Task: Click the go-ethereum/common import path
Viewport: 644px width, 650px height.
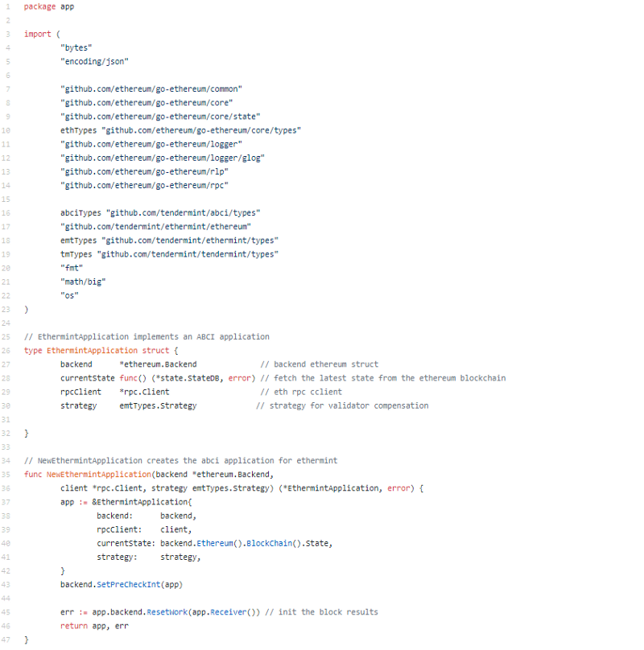Action: pyautogui.click(x=151, y=89)
